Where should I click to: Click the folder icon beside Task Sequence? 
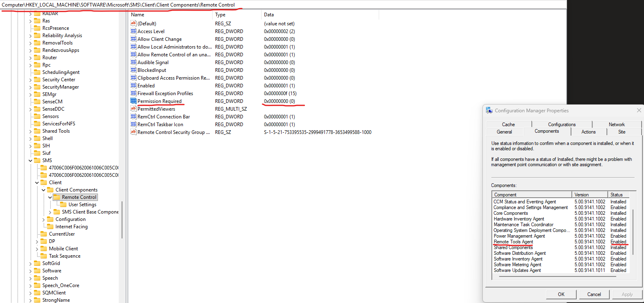coord(44,256)
